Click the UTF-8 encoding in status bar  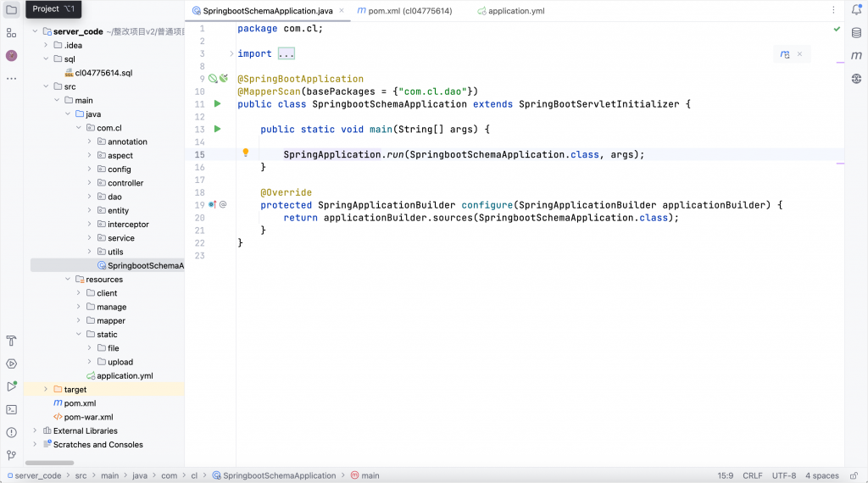pos(783,475)
